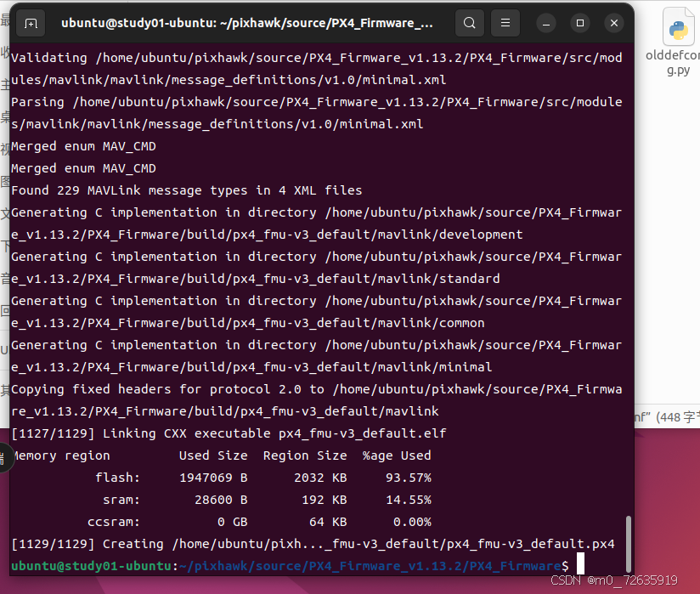Click the ccsram region size 64 KB

pyautogui.click(x=328, y=522)
